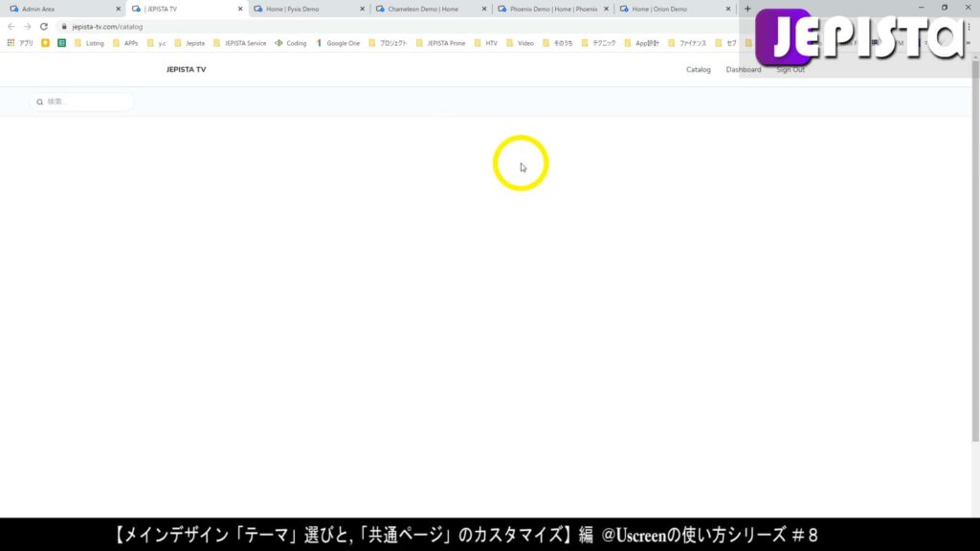Viewport: 980px width, 551px height.
Task: Open the Home | Pyxis Demo tab
Action: (307, 9)
